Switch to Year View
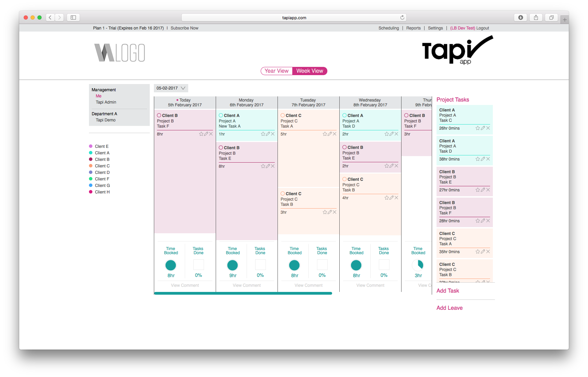Image resolution: width=588 pixels, height=377 pixels. [x=276, y=71]
